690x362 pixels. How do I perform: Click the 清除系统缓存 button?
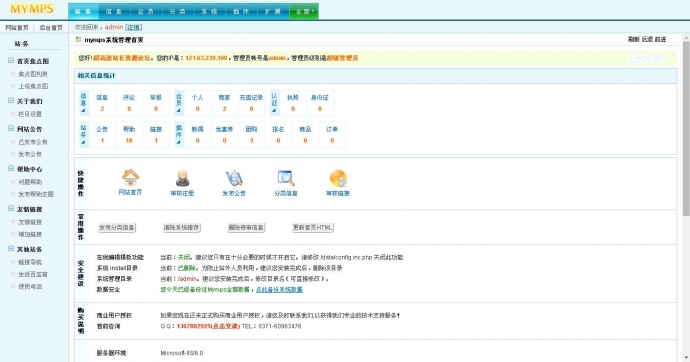tap(182, 227)
